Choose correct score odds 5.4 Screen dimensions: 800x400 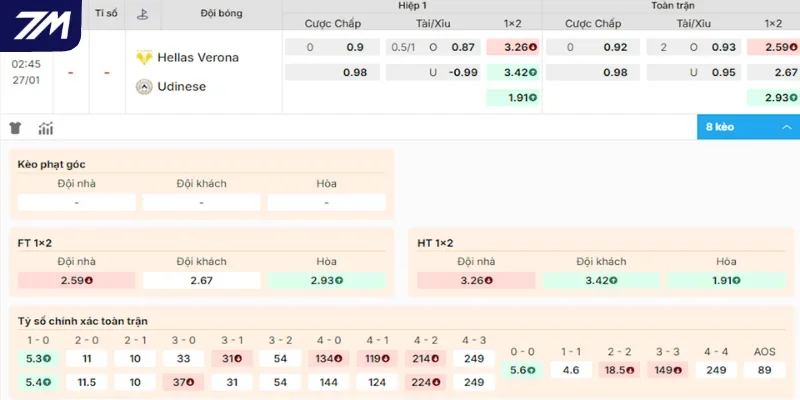[x=38, y=382]
